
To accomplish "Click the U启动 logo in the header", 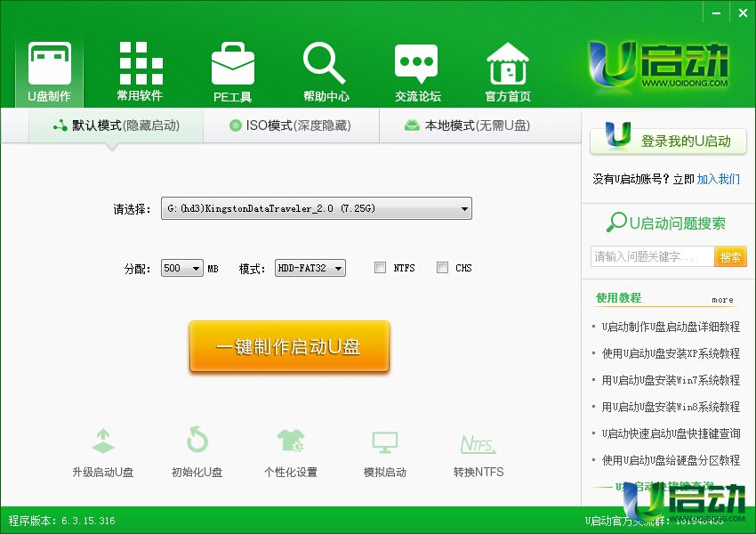I will click(657, 65).
